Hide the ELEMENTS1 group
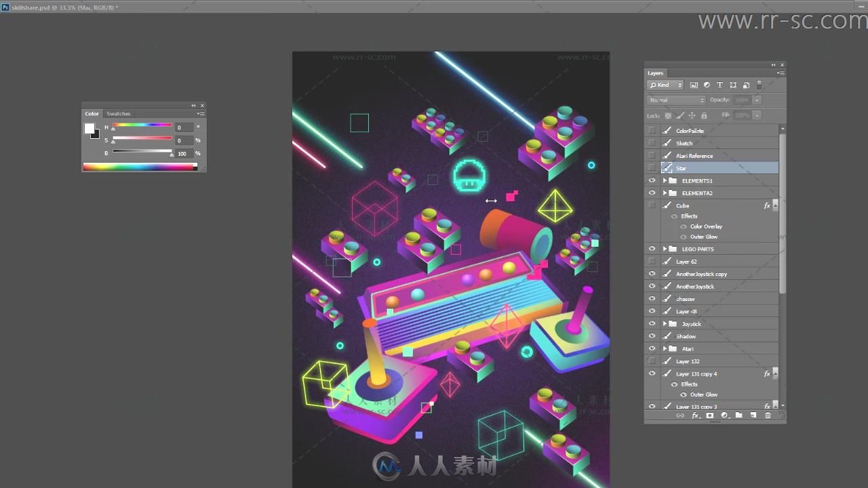 [652, 181]
